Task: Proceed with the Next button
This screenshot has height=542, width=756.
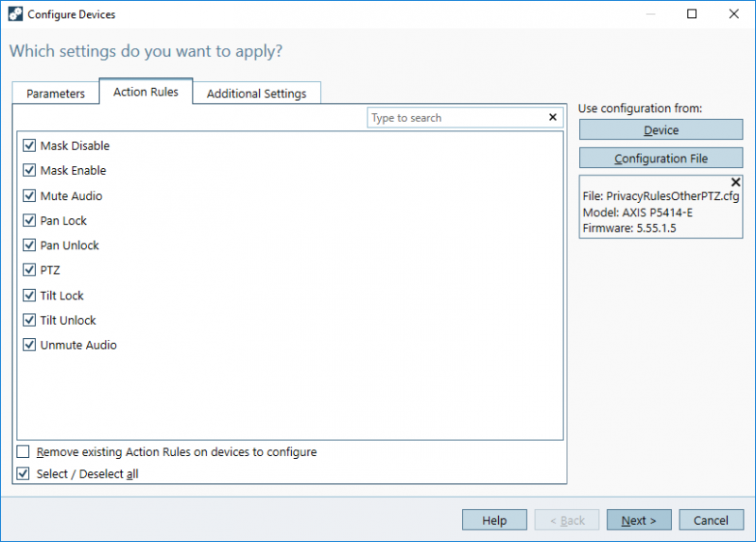Action: coord(639,520)
